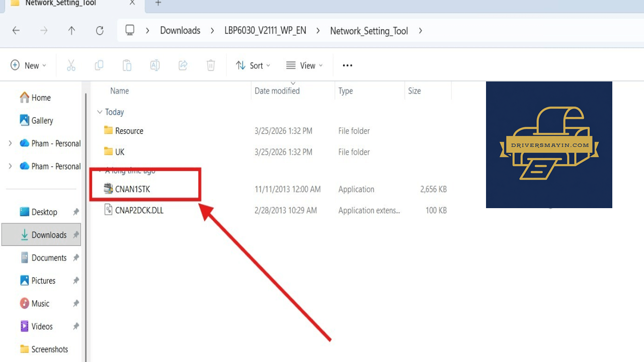The height and width of the screenshot is (362, 644).
Task: Click the Back navigation arrow
Action: pyautogui.click(x=16, y=31)
